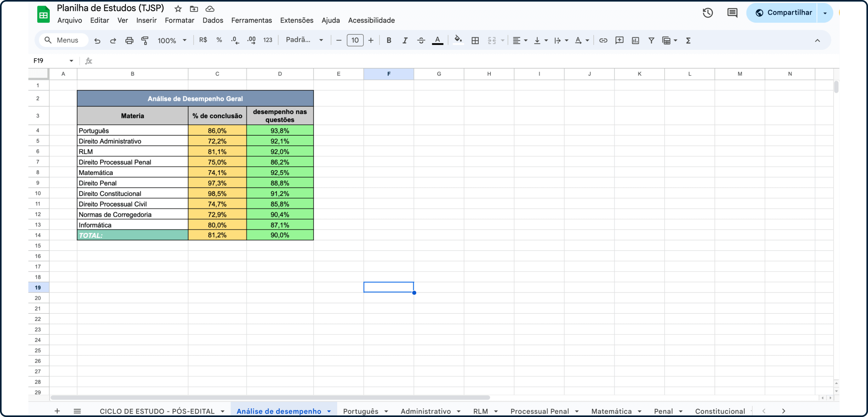The height and width of the screenshot is (417, 868).
Task: Format as currency R$
Action: point(203,40)
